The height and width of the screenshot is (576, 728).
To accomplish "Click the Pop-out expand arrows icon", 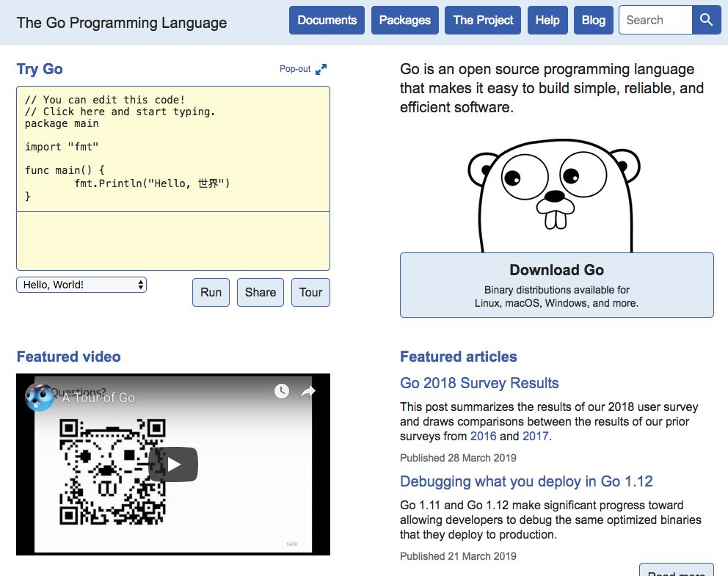I will [321, 69].
